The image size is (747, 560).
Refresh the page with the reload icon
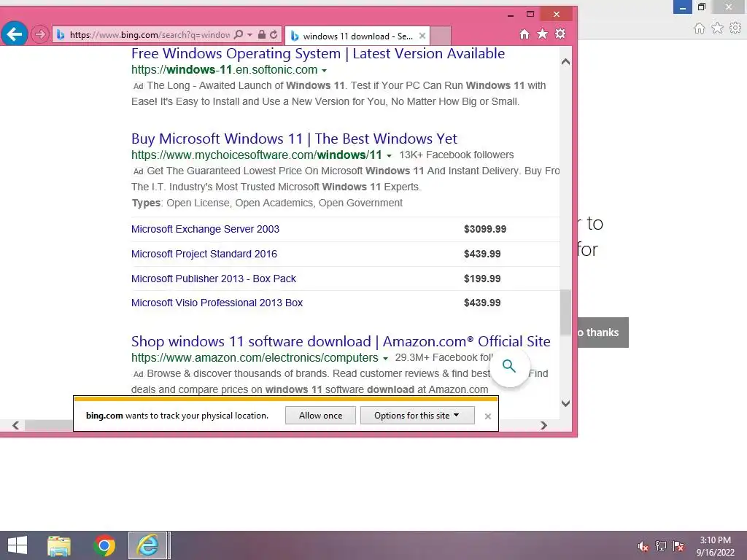274,34
